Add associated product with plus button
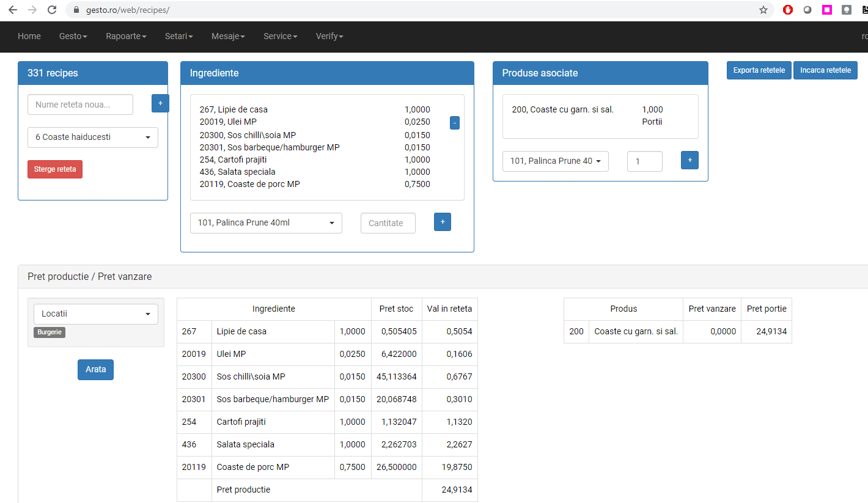 click(x=690, y=160)
